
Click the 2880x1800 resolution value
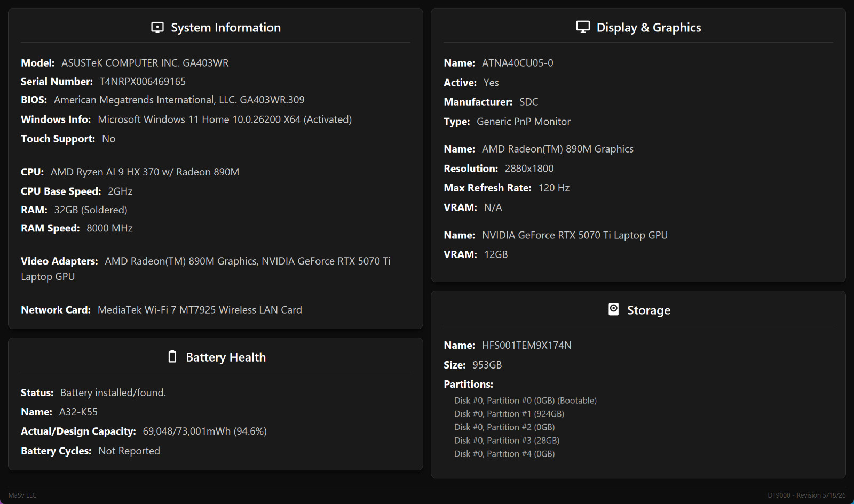tap(529, 169)
